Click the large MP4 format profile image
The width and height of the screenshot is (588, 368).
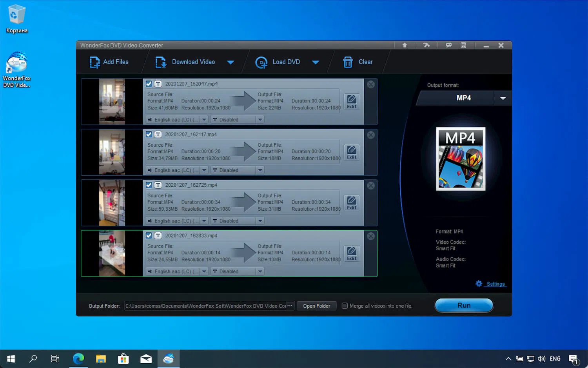[x=461, y=159]
